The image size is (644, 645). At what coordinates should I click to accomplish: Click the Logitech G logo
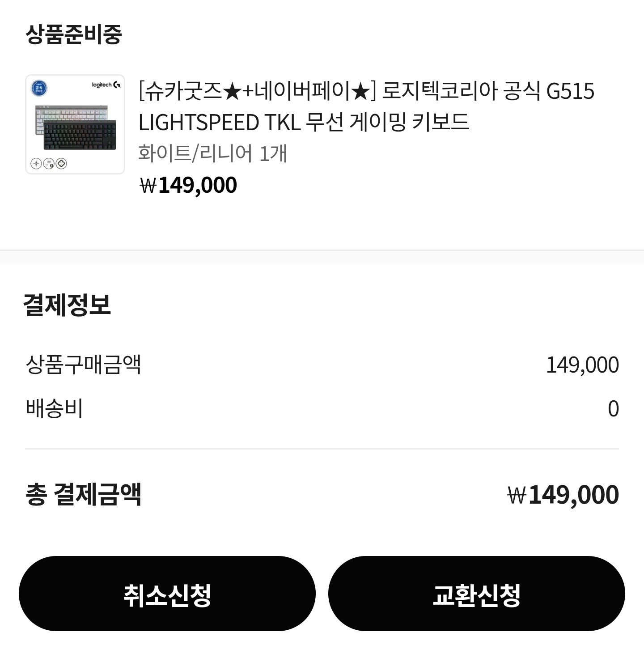pyautogui.click(x=106, y=85)
